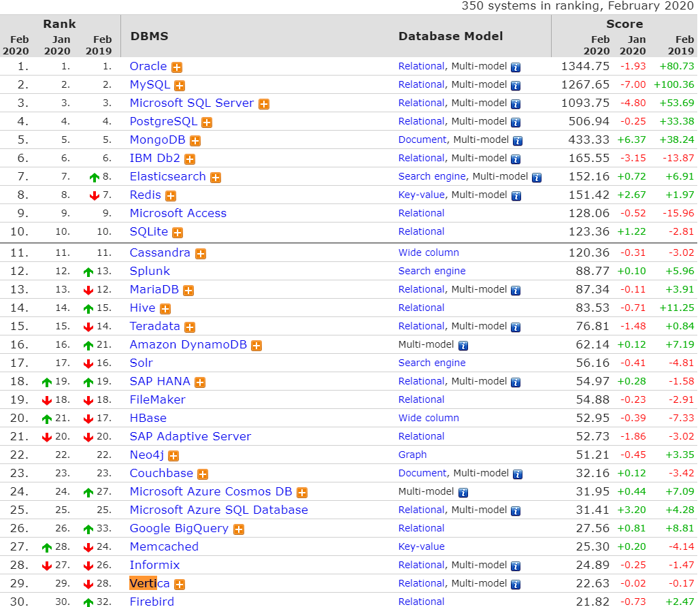
Task: Click the plus icon next to Hive
Action: tap(165, 309)
